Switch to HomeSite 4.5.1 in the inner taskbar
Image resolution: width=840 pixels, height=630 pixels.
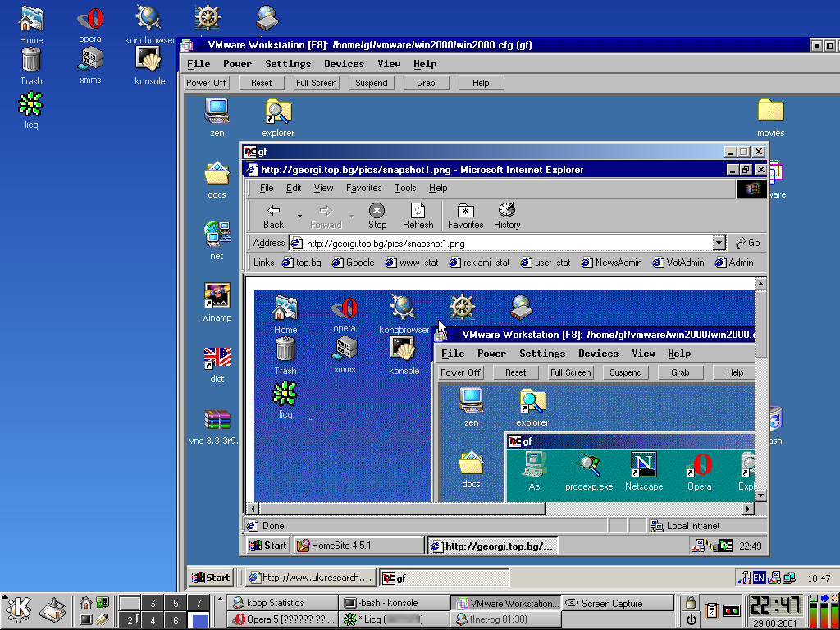(359, 546)
